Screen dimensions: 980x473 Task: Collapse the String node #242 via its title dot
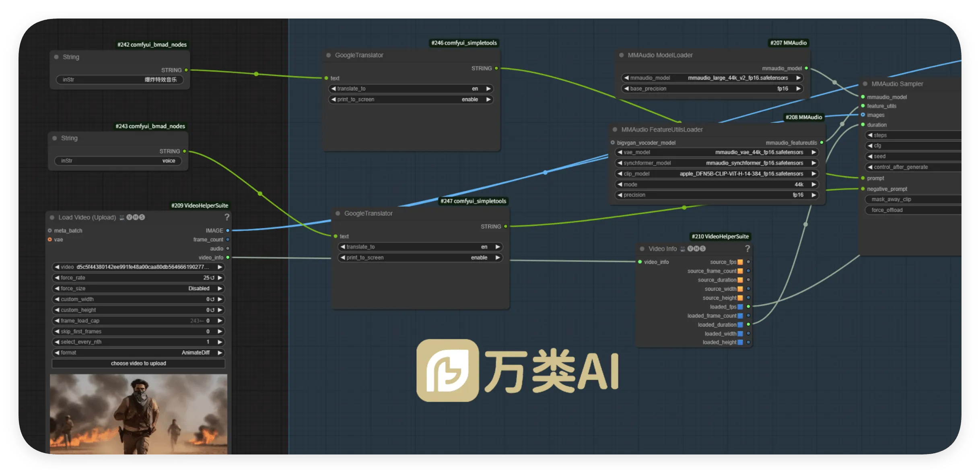pos(56,57)
